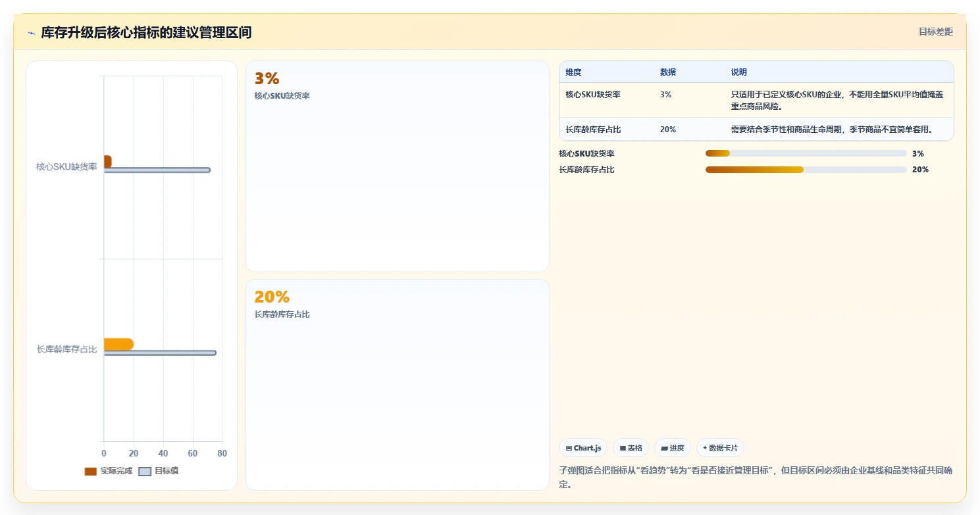The image size is (980, 515).
Task: Click the lightning icon beside the panel title
Action: [x=31, y=33]
